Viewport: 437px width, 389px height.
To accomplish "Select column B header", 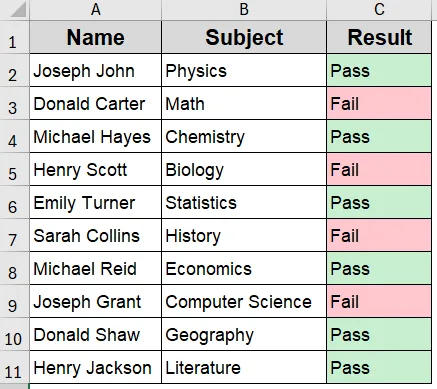I will [244, 10].
